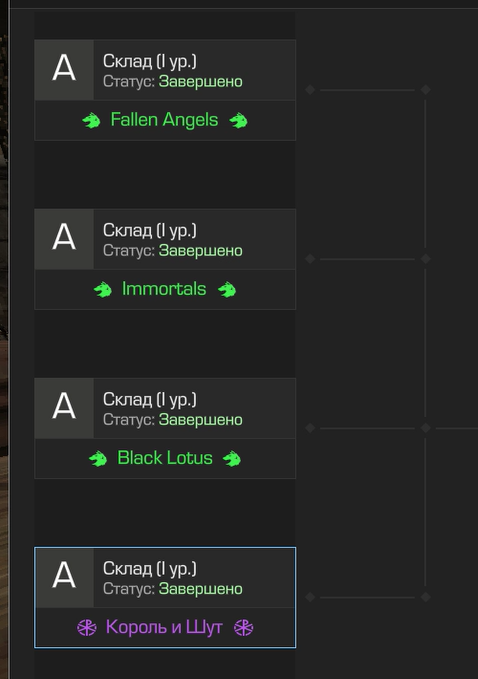Click the right wolf icon beside Immortals
Viewport: 478px width, 679px height.
point(227,289)
